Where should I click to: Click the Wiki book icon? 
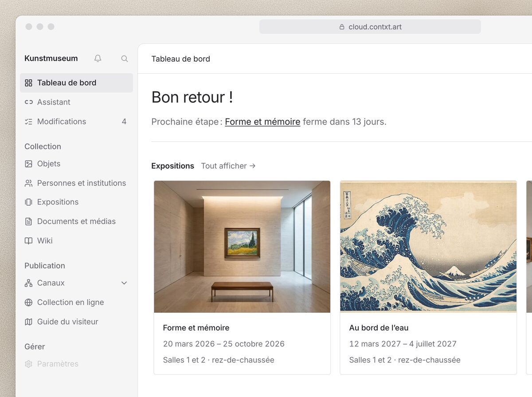[x=28, y=241]
